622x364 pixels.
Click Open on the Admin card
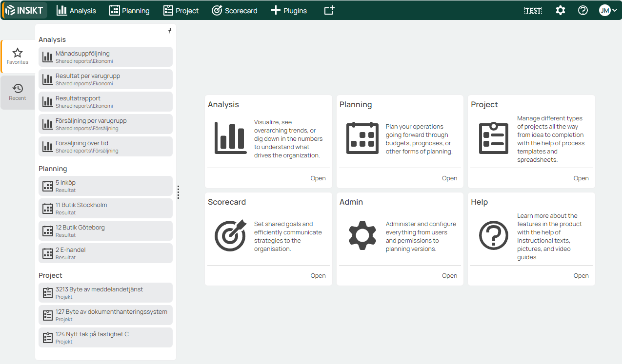coord(449,276)
